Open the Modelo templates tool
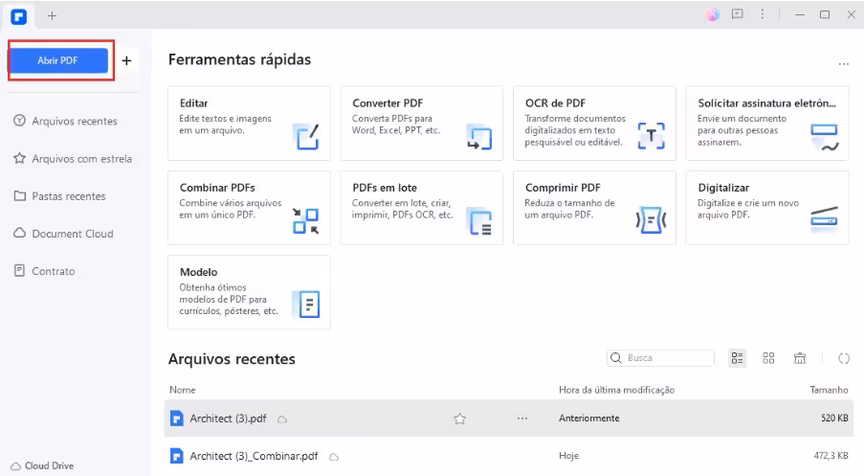Image resolution: width=864 pixels, height=476 pixels. pos(248,292)
